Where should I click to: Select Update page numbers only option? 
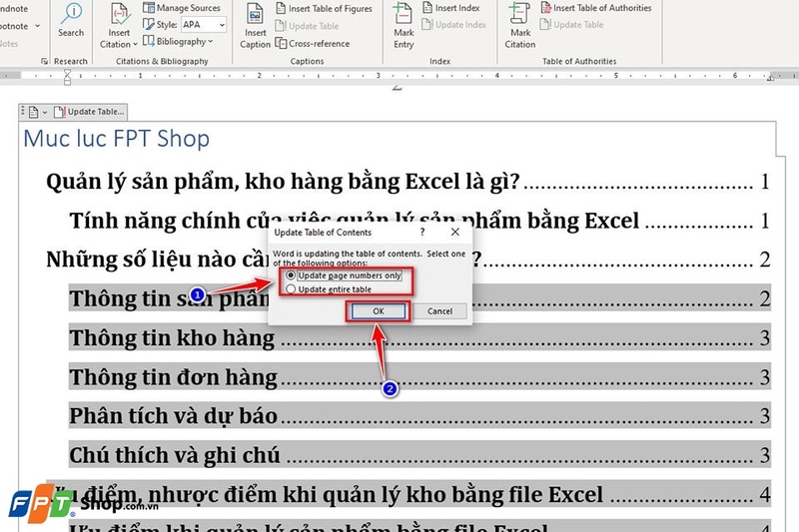(x=345, y=275)
